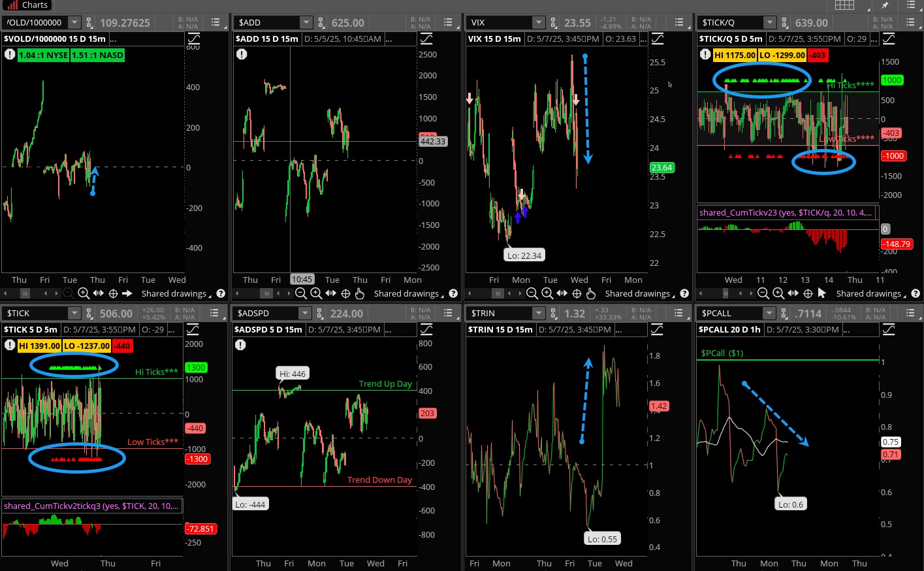Open the $TRIN panel list menu
The width and height of the screenshot is (924, 571).
click(x=679, y=313)
